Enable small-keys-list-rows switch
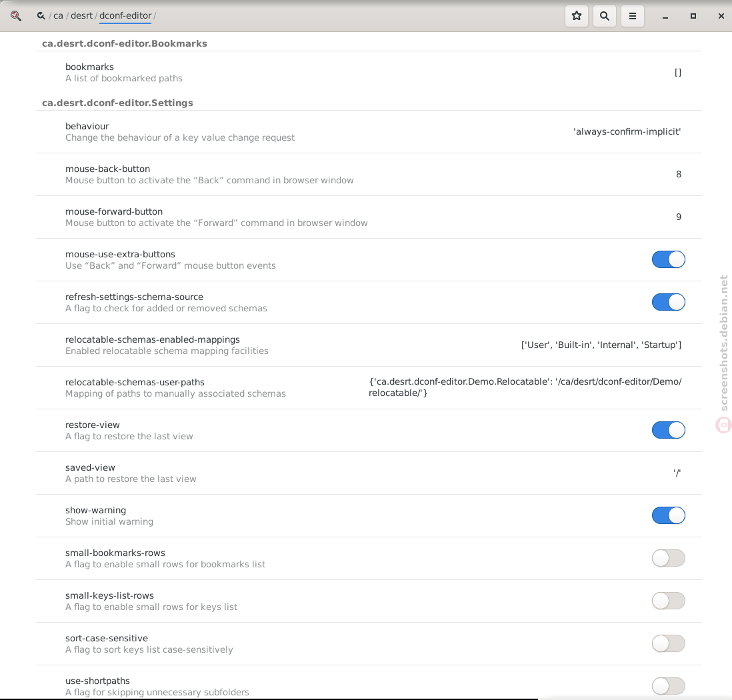This screenshot has width=732, height=700. (x=669, y=601)
